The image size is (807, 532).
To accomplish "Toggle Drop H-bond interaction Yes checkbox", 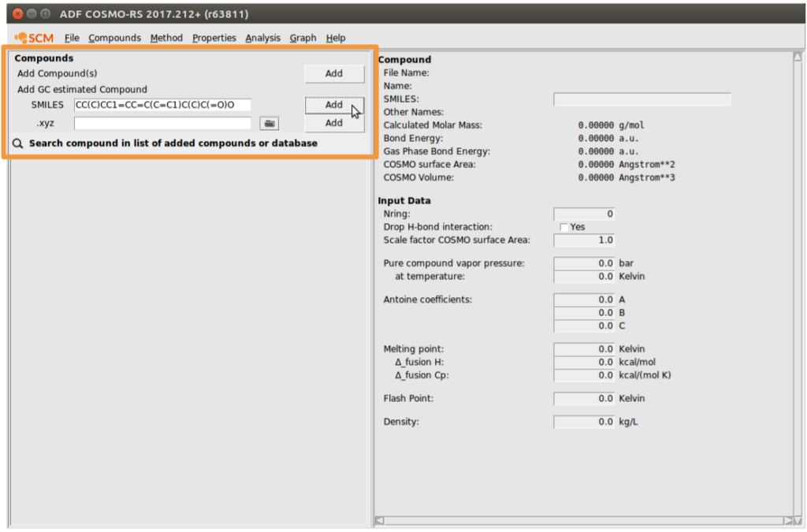I will coord(564,228).
